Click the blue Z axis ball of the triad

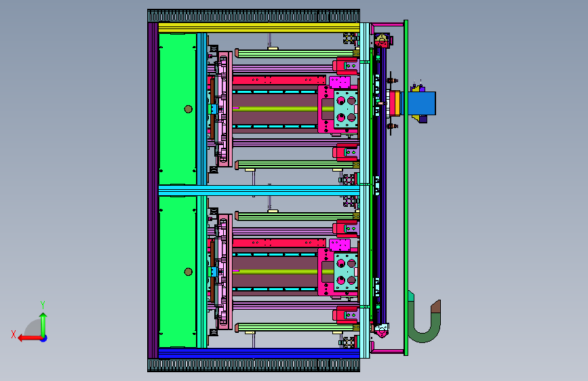coord(44,338)
